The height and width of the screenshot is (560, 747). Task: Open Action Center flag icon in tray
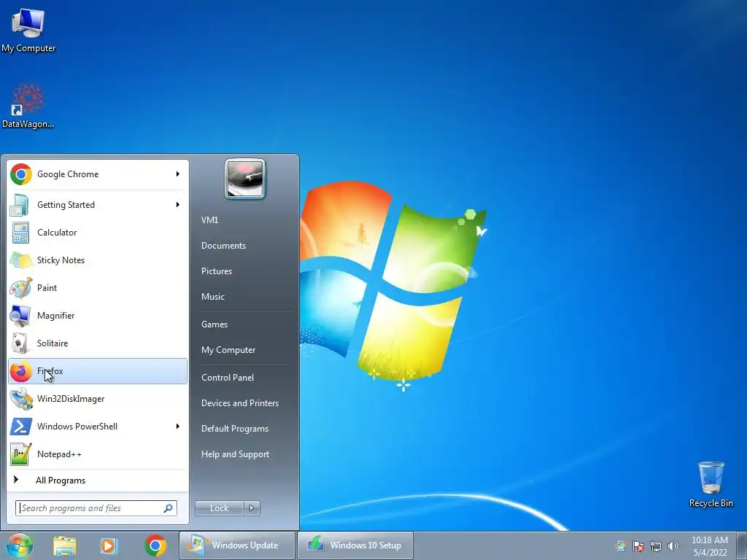(638, 546)
